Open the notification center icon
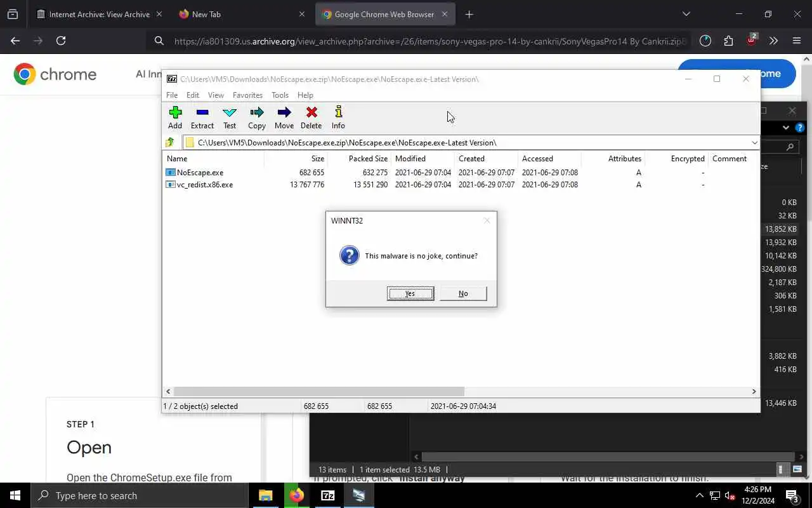The height and width of the screenshot is (508, 812). coord(792,495)
